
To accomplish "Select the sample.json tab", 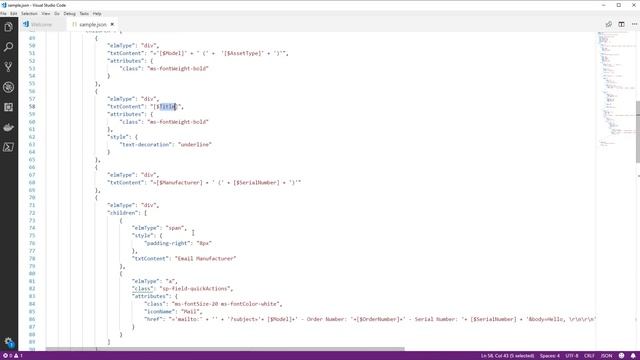I will [x=93, y=24].
